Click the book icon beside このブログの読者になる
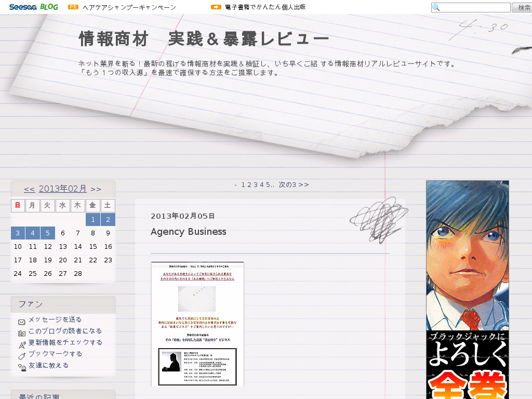Screen dimensions: 532x399 [x=22, y=334]
